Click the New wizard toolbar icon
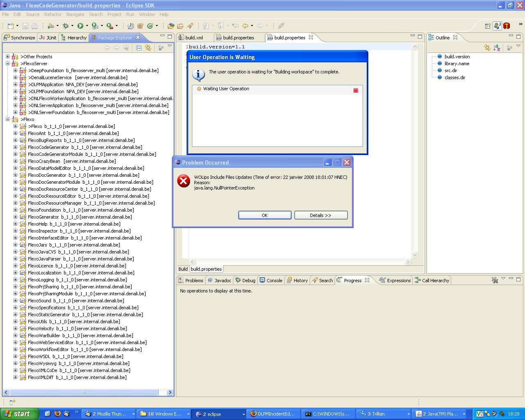Screen dimensions: 525x420 point(10,26)
